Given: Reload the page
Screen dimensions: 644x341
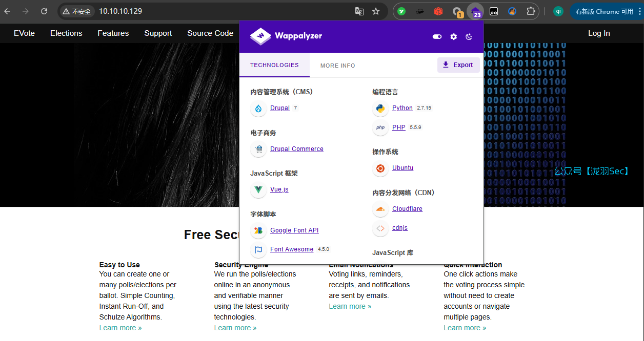Looking at the screenshot, I should [44, 11].
